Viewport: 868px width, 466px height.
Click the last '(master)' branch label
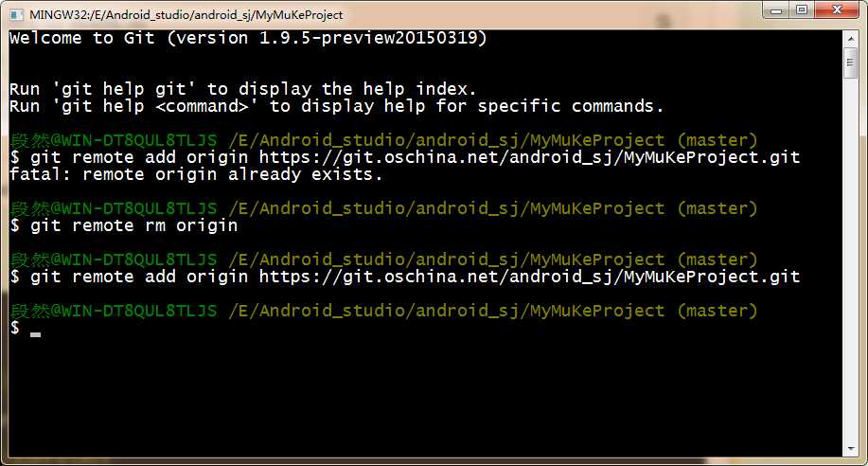click(717, 311)
